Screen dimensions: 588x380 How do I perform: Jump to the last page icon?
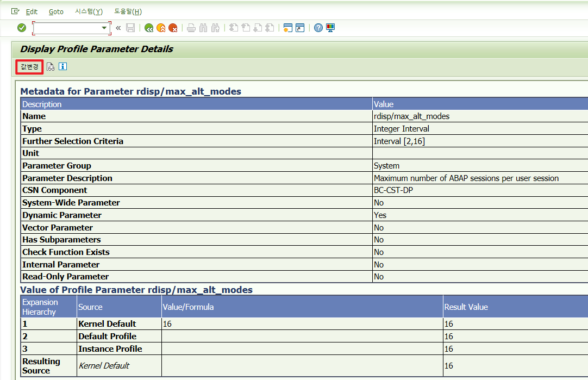(270, 28)
